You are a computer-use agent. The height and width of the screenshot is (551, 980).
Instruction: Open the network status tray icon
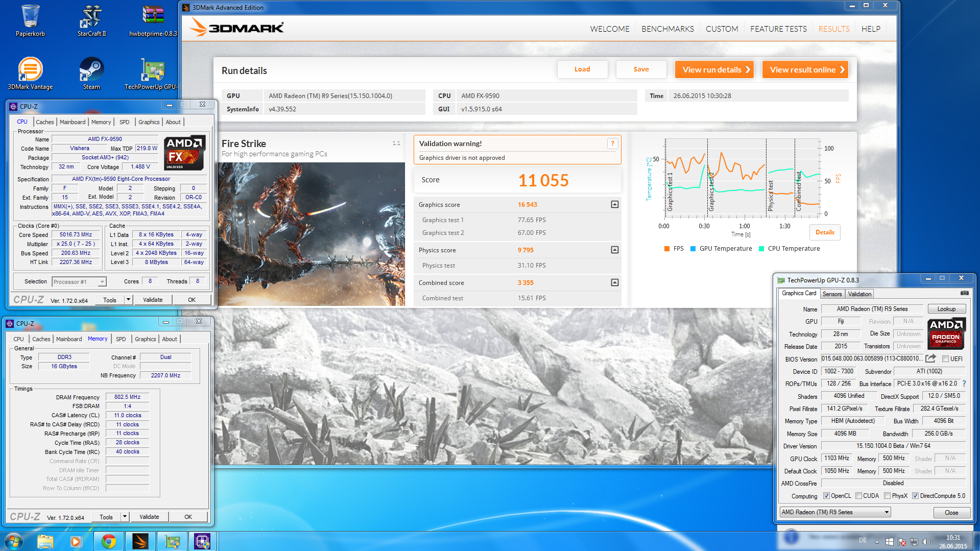pyautogui.click(x=914, y=542)
